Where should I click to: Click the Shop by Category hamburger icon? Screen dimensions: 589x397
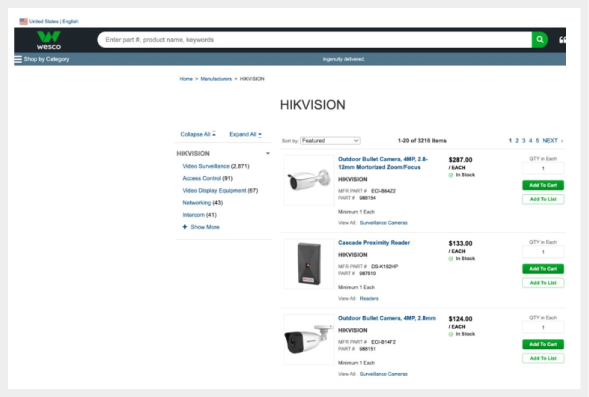point(18,59)
